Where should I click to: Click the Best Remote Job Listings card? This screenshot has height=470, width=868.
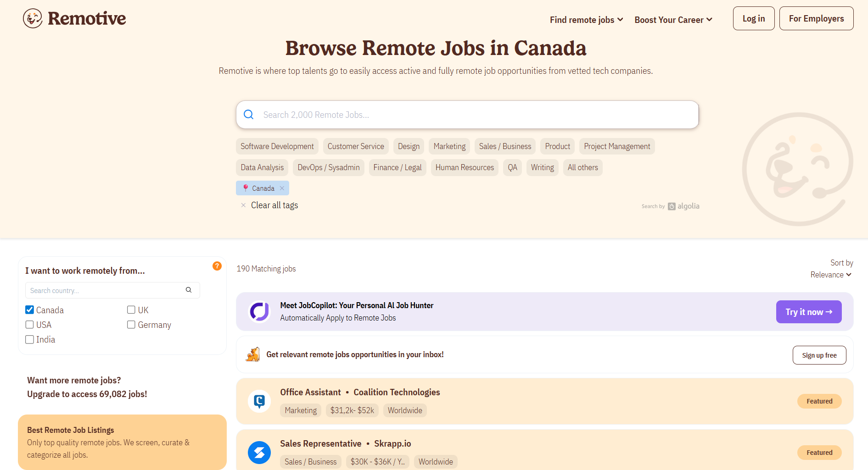(122, 442)
